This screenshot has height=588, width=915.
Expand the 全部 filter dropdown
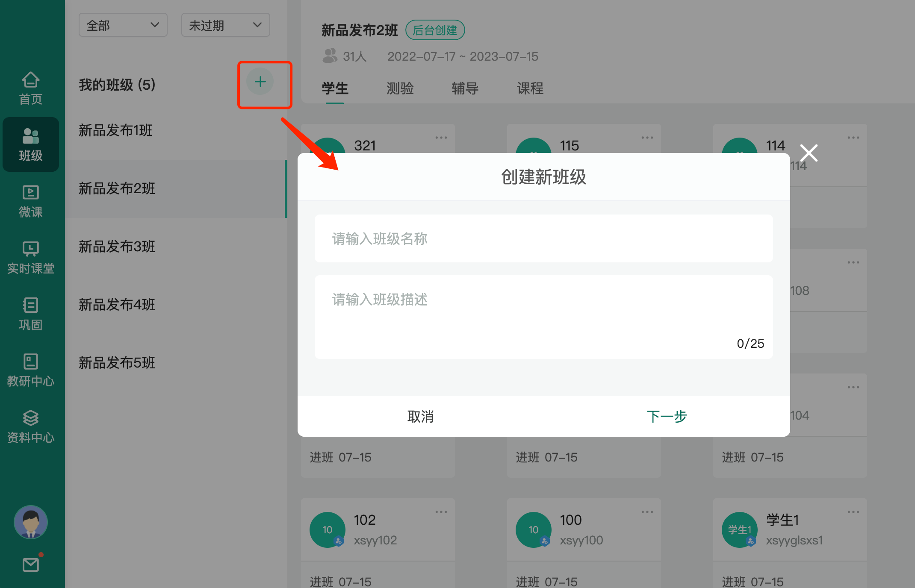(x=123, y=25)
